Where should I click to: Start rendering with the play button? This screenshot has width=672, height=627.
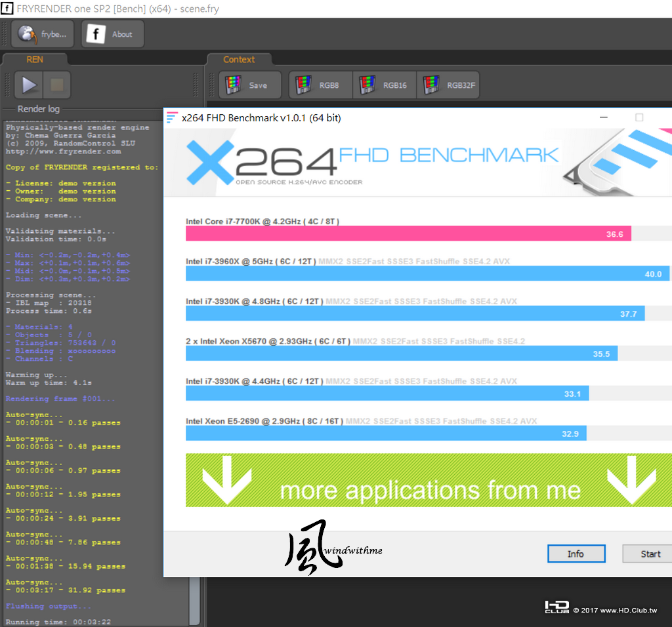[x=29, y=85]
